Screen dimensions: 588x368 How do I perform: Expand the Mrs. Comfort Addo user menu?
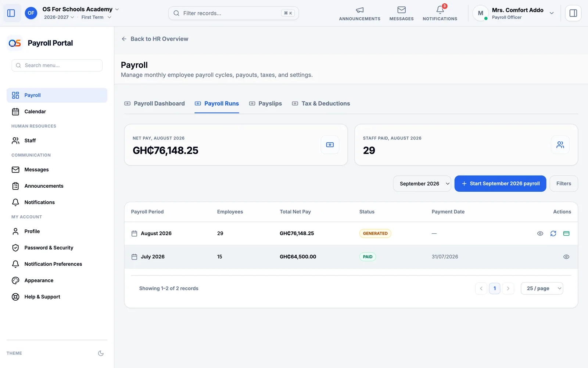click(x=552, y=13)
